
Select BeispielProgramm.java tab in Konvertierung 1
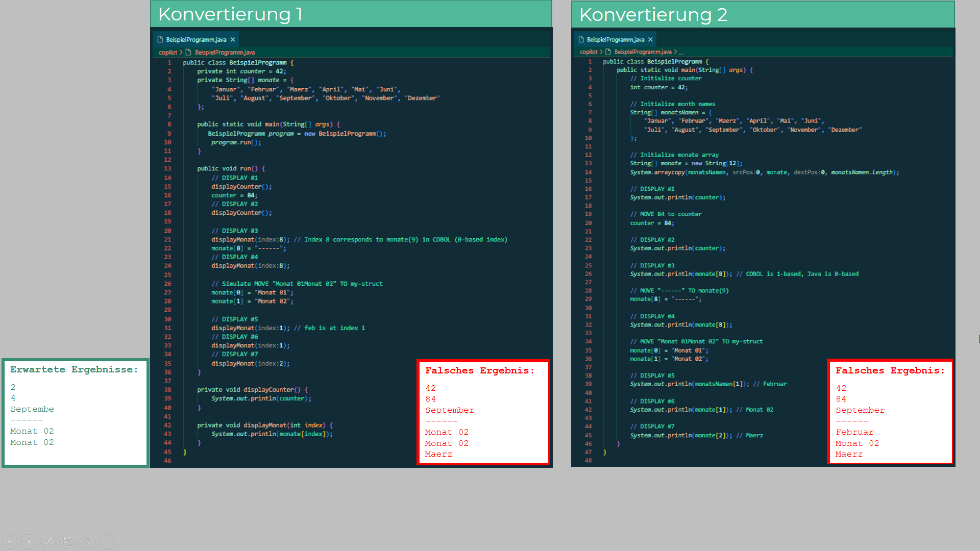[x=195, y=40]
